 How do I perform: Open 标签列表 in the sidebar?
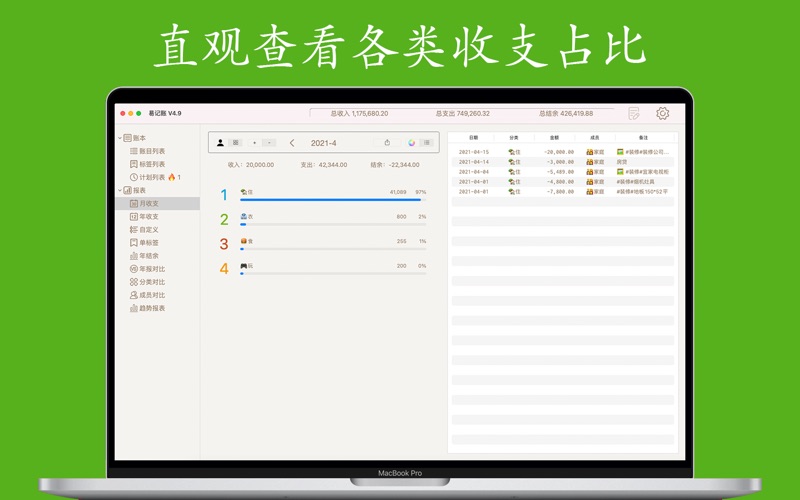(147, 164)
